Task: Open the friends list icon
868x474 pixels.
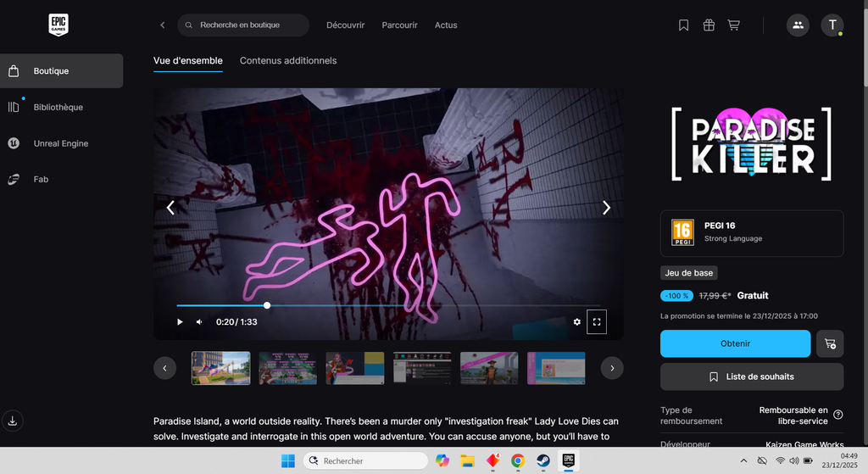Action: [x=798, y=25]
